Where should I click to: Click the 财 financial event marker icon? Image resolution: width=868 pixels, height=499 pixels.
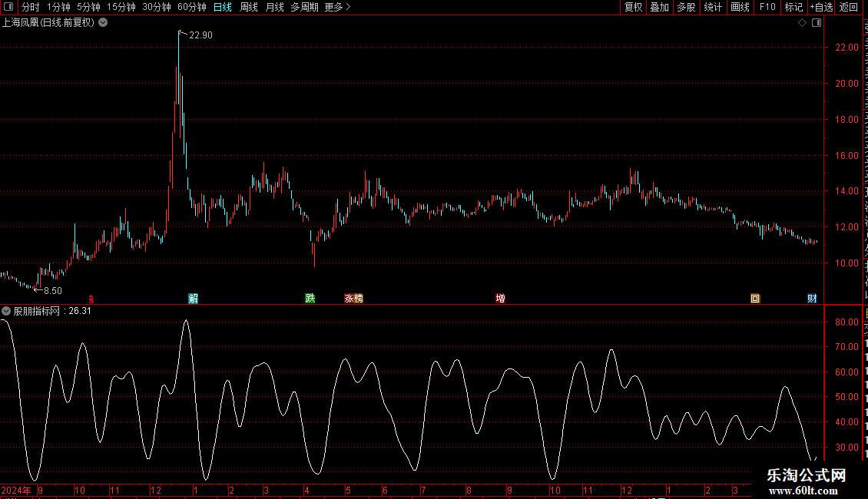(812, 298)
